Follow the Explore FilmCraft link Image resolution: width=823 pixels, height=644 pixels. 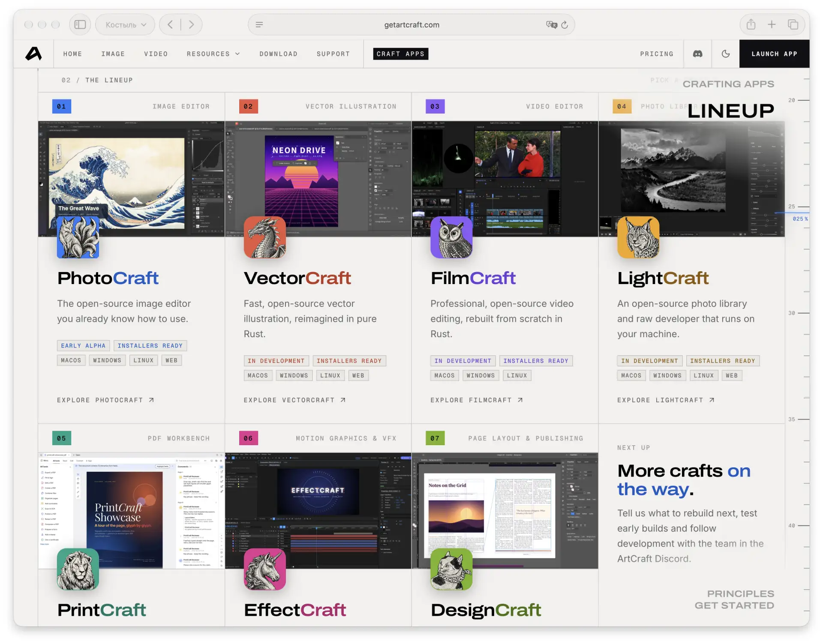point(477,400)
